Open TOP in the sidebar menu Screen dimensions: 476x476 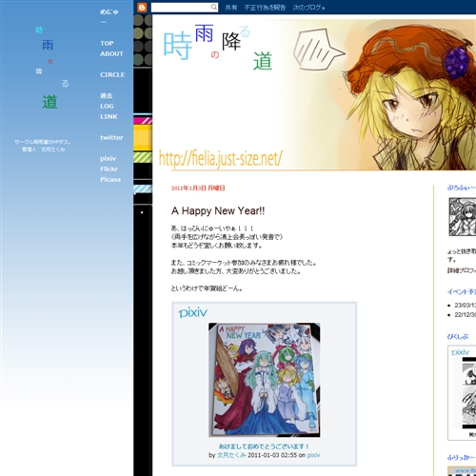tap(107, 43)
